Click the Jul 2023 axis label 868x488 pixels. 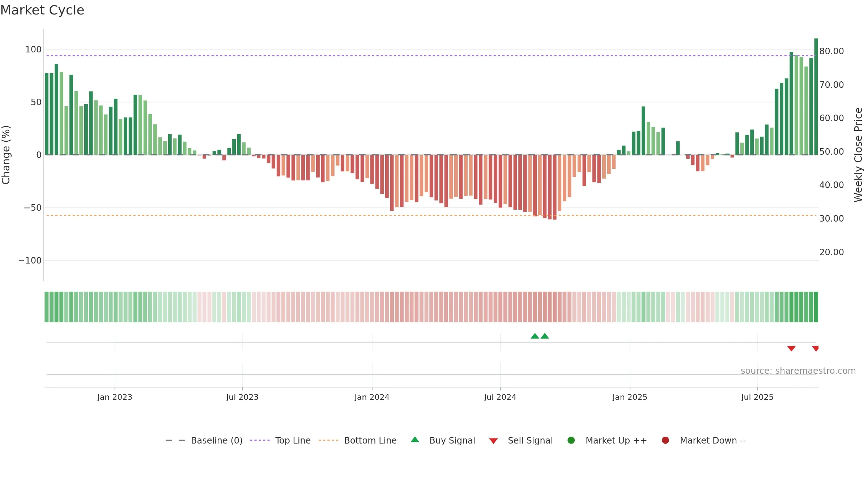pos(242,397)
